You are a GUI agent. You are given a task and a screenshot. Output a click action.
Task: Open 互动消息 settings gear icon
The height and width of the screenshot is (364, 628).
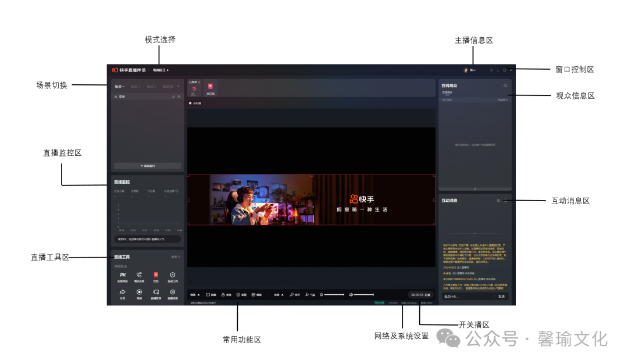tap(498, 201)
